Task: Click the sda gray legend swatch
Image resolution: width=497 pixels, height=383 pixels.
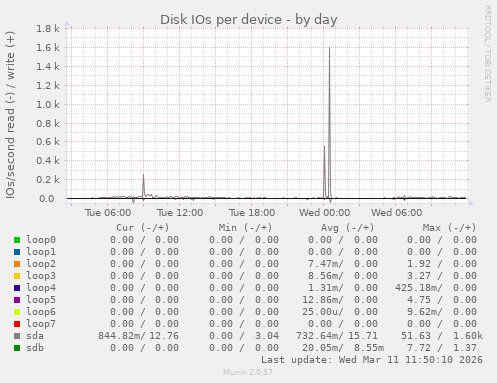Action: (x=17, y=336)
